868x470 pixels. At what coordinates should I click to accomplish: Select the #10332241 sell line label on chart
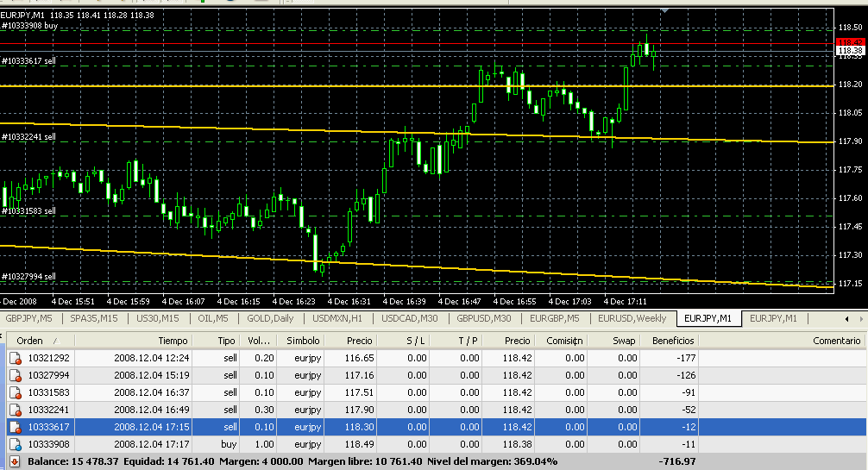[29, 137]
